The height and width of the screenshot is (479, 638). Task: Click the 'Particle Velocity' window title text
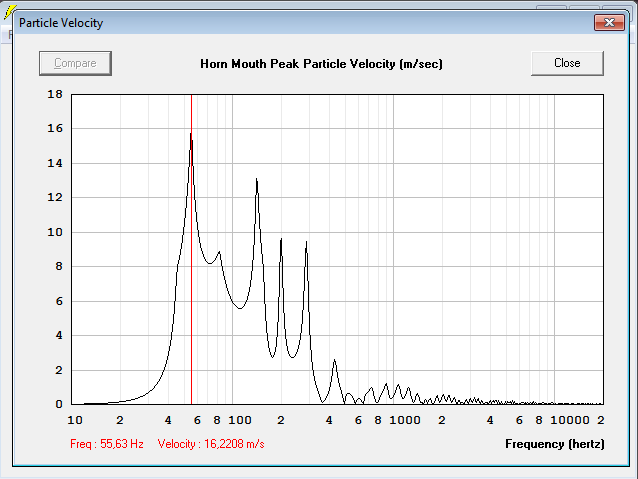(61, 23)
